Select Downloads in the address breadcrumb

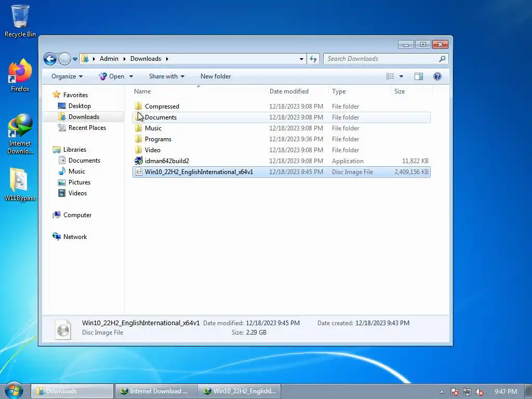[145, 59]
